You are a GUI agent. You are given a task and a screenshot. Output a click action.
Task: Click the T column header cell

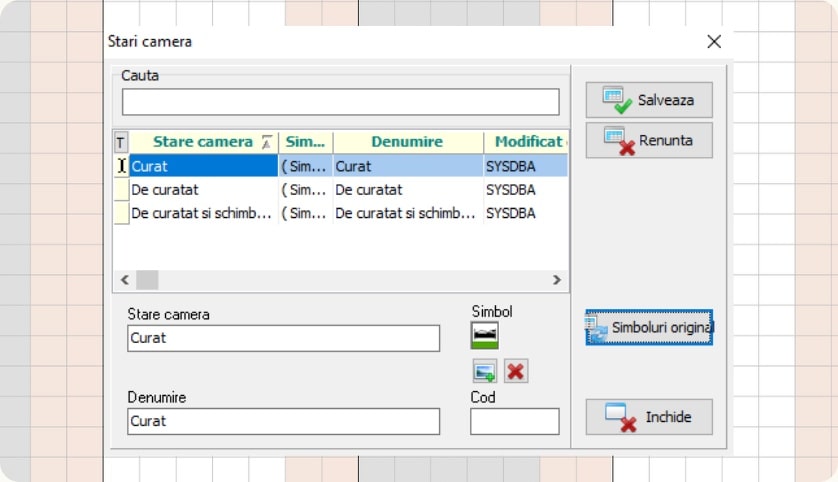point(121,142)
